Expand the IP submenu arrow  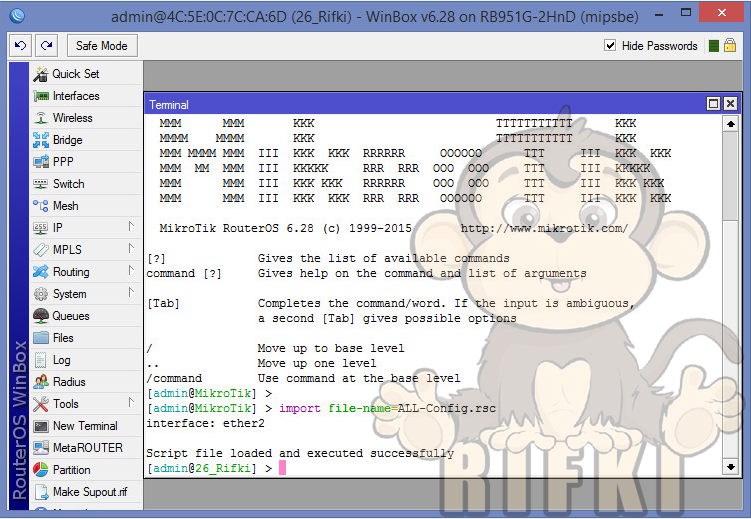(131, 226)
